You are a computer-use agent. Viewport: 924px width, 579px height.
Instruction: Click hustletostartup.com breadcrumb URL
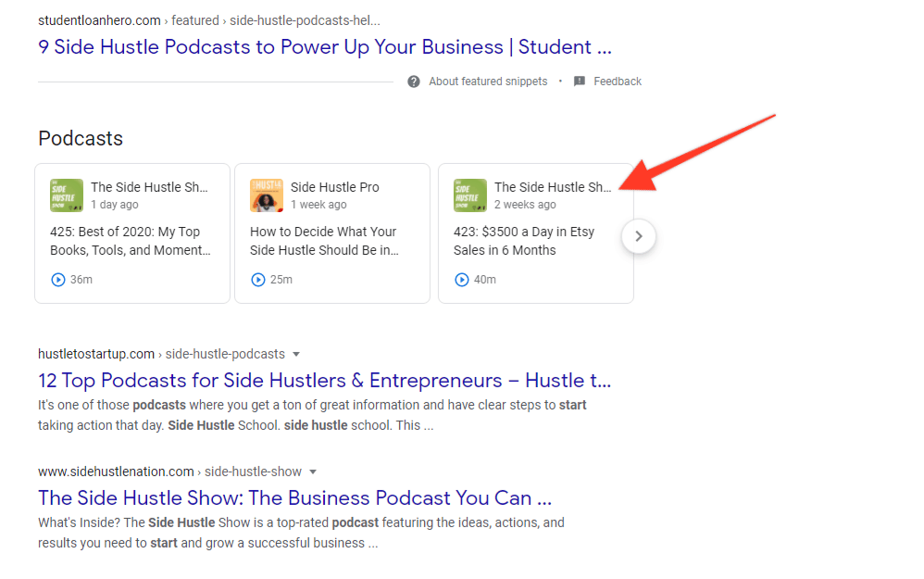pyautogui.click(x=161, y=354)
